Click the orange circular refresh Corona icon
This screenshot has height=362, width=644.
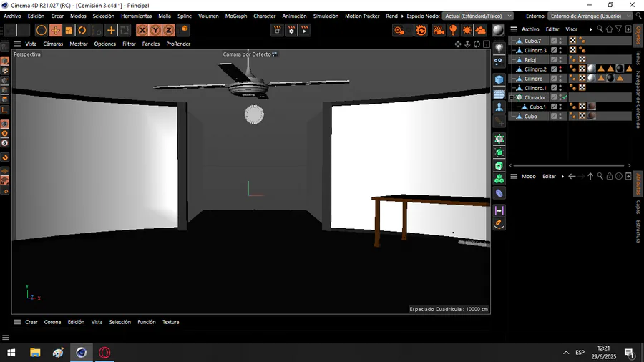click(421, 30)
